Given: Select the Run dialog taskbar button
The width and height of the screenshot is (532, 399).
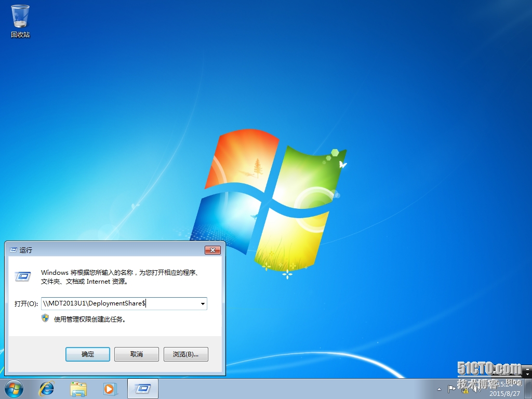Looking at the screenshot, I should pos(143,389).
